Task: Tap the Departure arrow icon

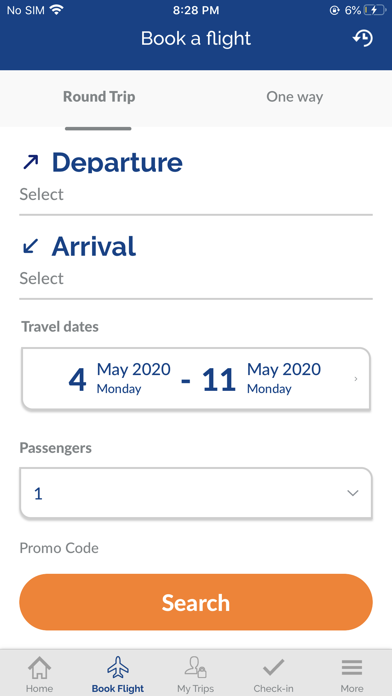Action: [31, 162]
